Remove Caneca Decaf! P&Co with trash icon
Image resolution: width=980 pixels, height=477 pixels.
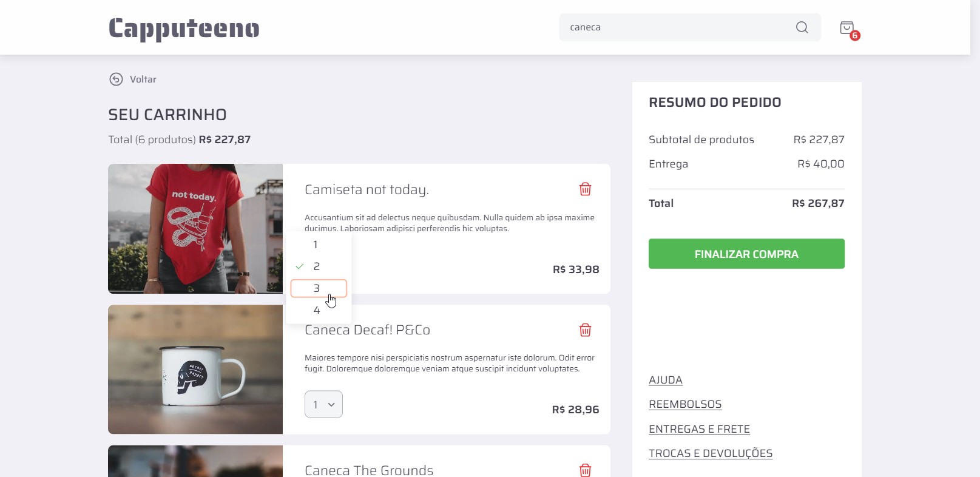(x=585, y=330)
